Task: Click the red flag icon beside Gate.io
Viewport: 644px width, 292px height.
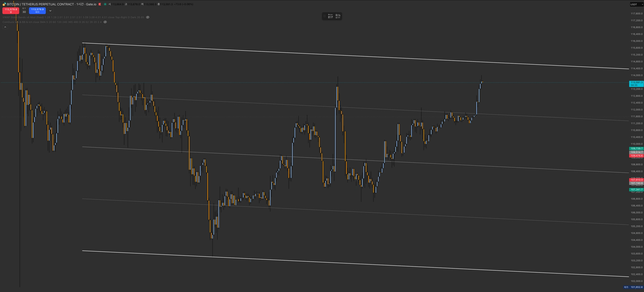Action: tap(100, 4)
